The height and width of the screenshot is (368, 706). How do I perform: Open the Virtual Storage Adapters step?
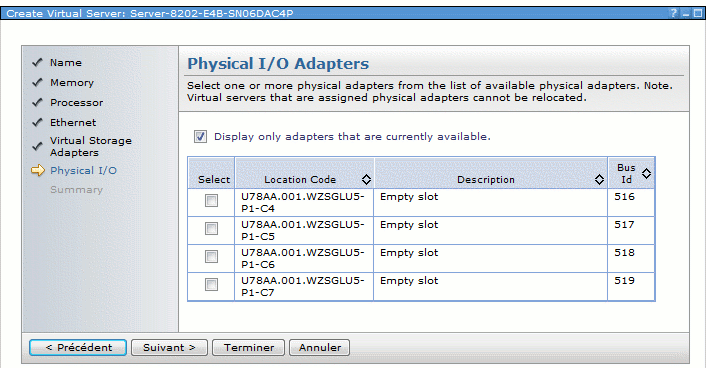click(x=91, y=146)
